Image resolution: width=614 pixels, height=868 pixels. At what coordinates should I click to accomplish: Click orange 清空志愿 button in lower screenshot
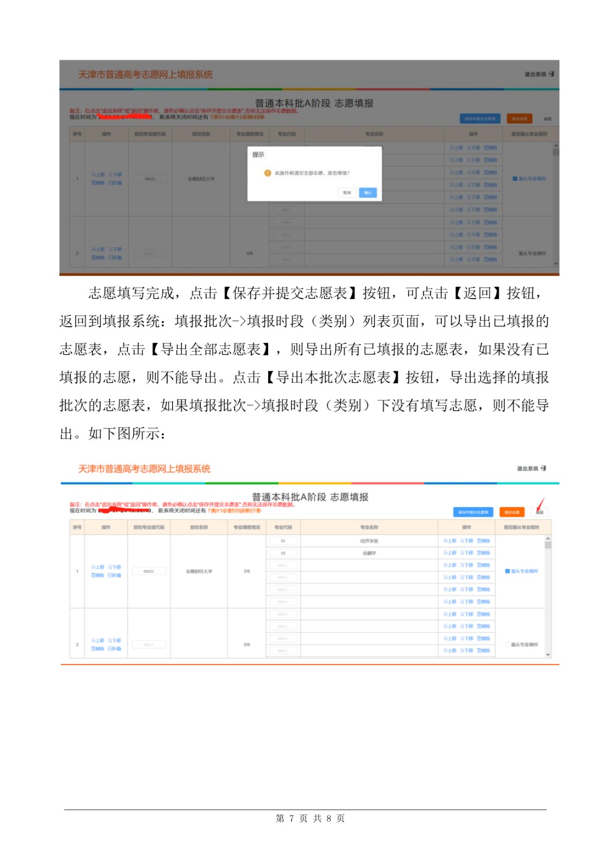coord(511,512)
